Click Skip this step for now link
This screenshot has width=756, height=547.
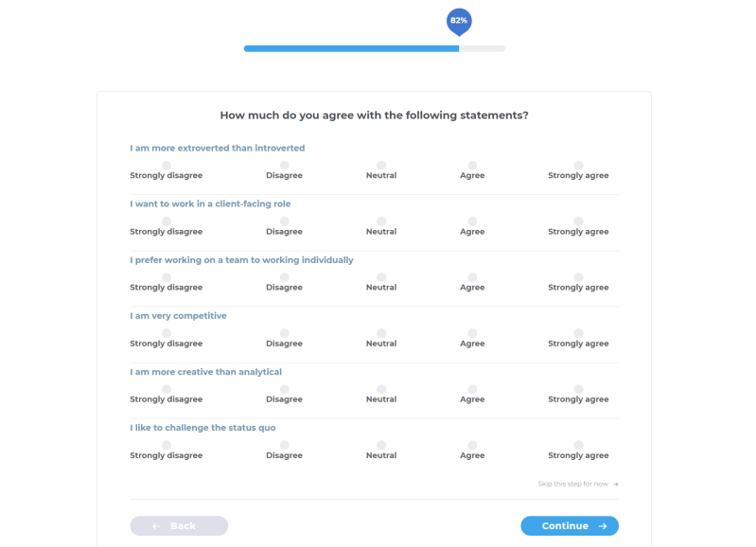[x=573, y=484]
